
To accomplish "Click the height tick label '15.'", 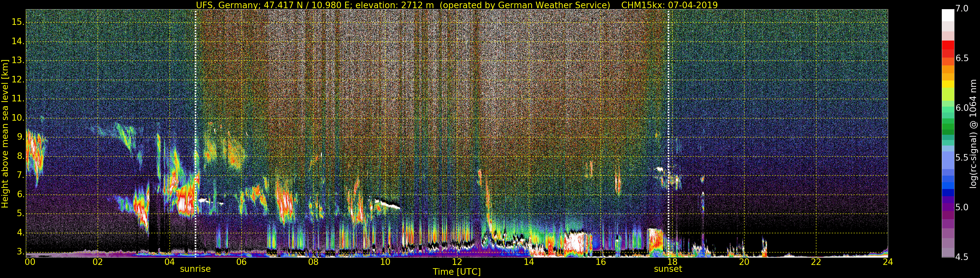I will point(18,22).
